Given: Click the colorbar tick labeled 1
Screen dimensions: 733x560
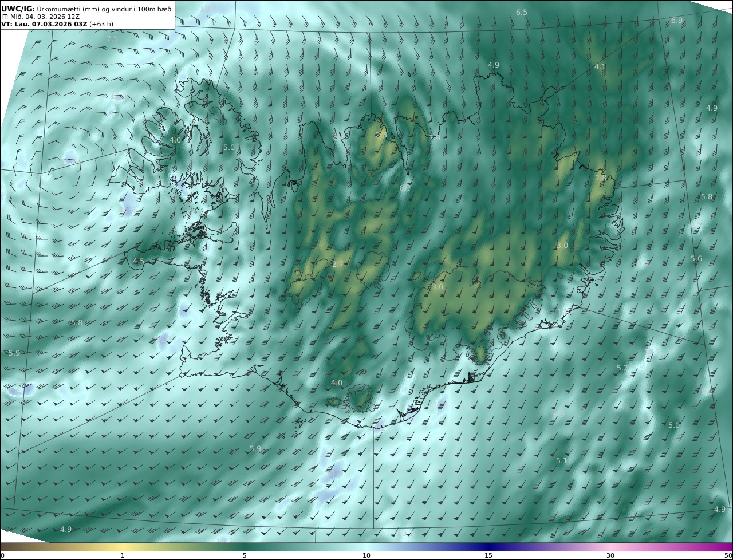Looking at the screenshot, I should 123,555.
